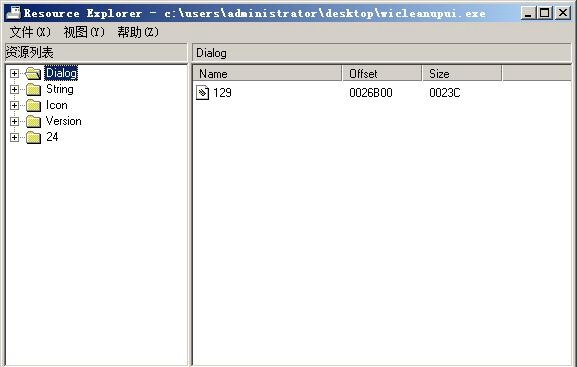The height and width of the screenshot is (367, 577).
Task: Expand the Version tree node
Action: pyautogui.click(x=14, y=121)
